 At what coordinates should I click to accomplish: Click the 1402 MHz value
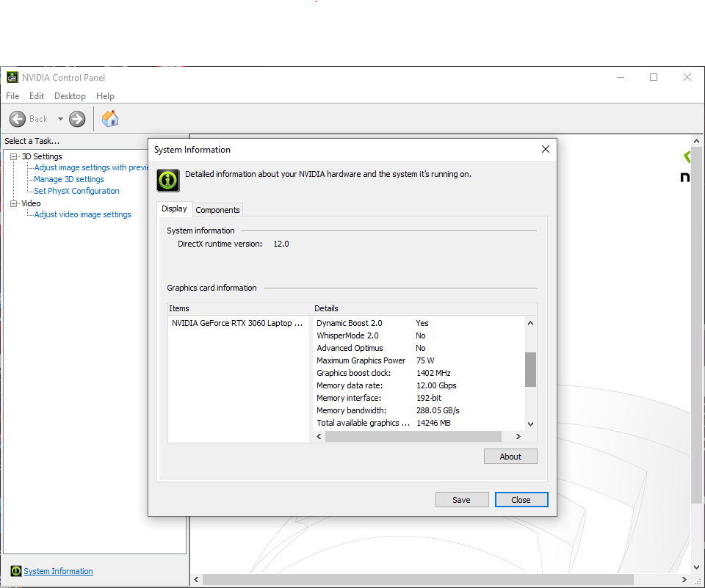[433, 373]
